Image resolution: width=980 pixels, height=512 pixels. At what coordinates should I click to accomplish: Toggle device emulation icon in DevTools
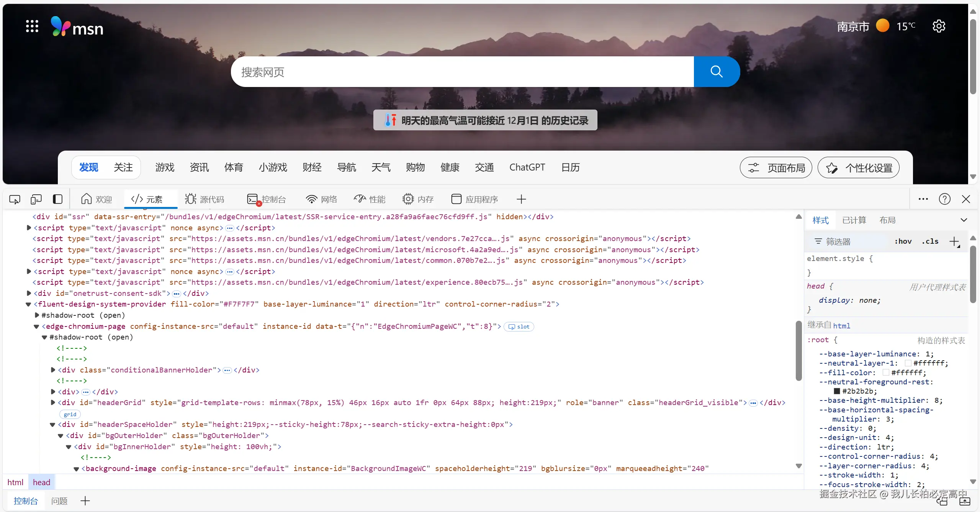pos(36,199)
